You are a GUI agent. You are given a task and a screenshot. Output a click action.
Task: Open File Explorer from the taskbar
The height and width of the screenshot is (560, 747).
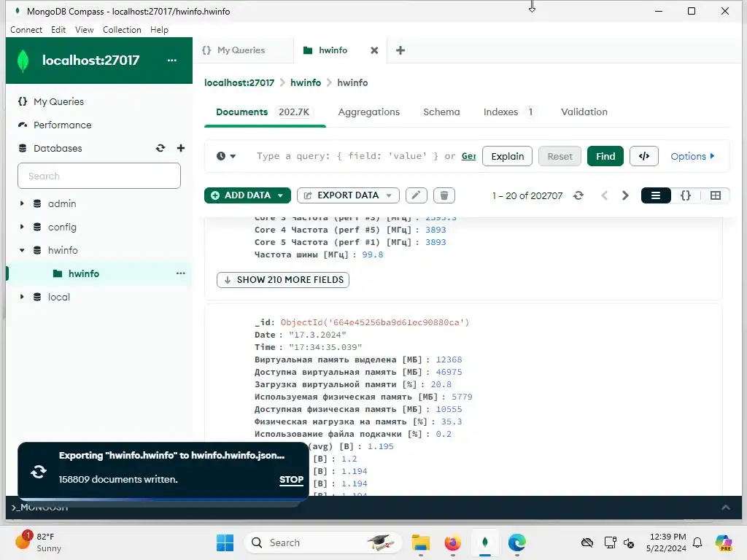[421, 542]
